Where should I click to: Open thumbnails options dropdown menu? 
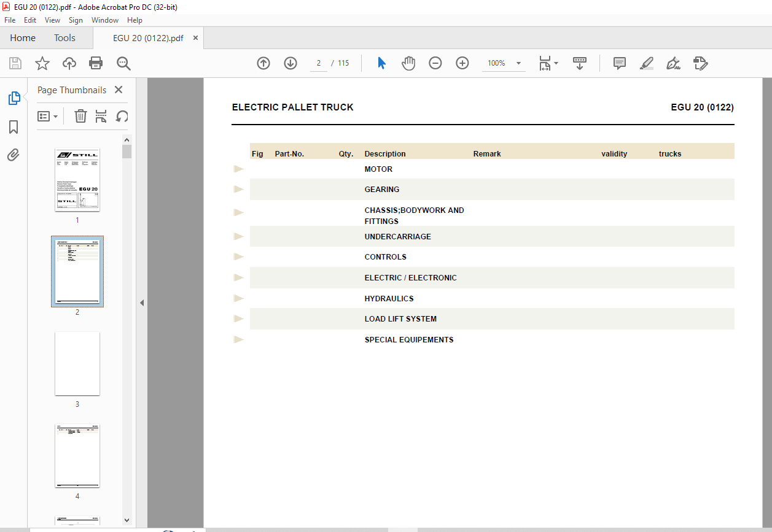coord(47,116)
